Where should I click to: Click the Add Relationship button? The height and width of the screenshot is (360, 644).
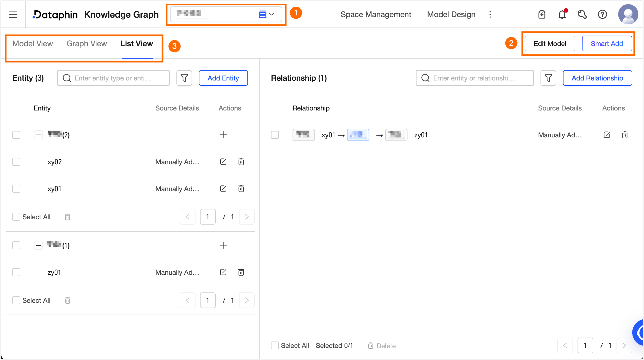tap(597, 78)
